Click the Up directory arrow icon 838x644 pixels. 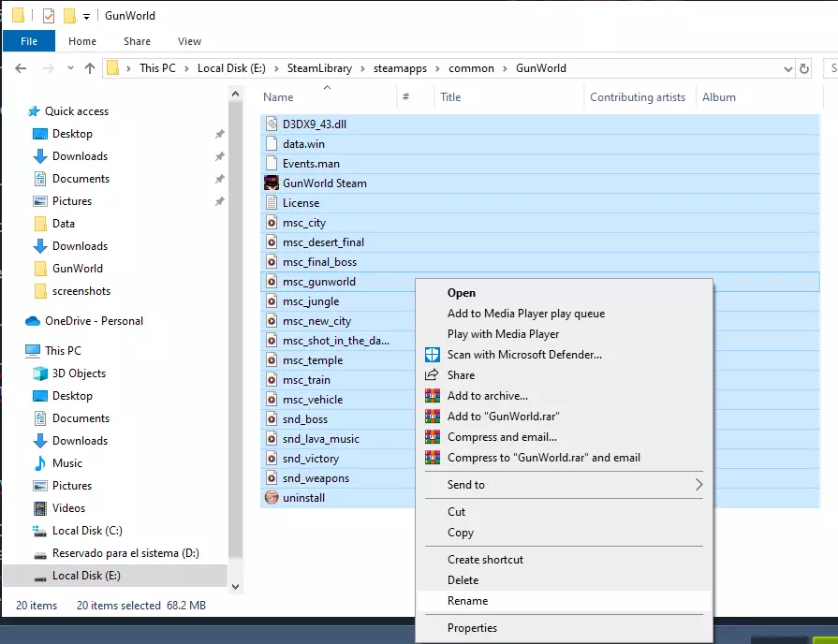point(90,68)
